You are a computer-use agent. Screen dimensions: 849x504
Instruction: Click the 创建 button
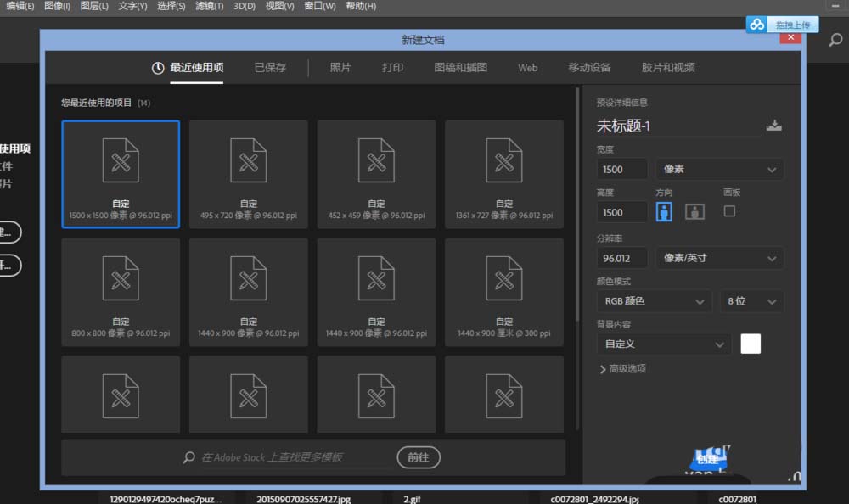click(x=708, y=460)
